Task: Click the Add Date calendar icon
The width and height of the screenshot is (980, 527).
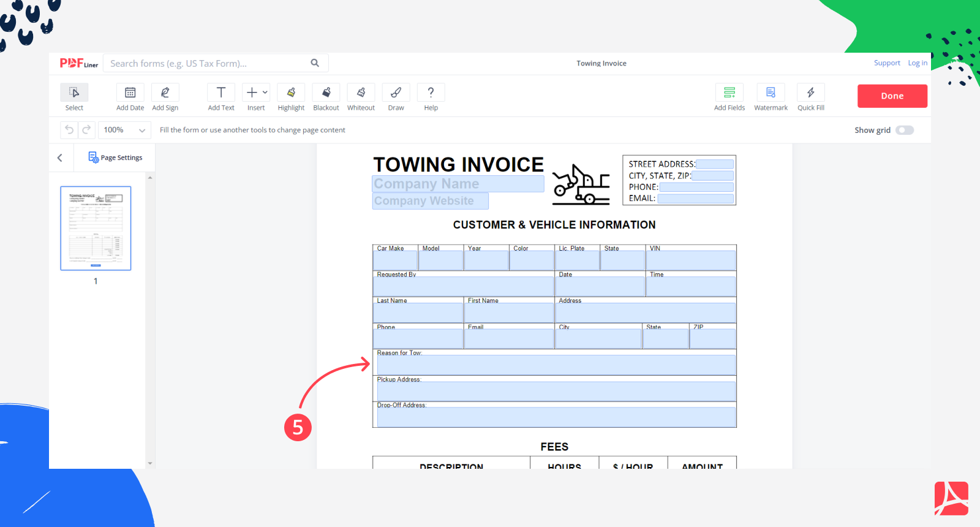Action: point(130,93)
